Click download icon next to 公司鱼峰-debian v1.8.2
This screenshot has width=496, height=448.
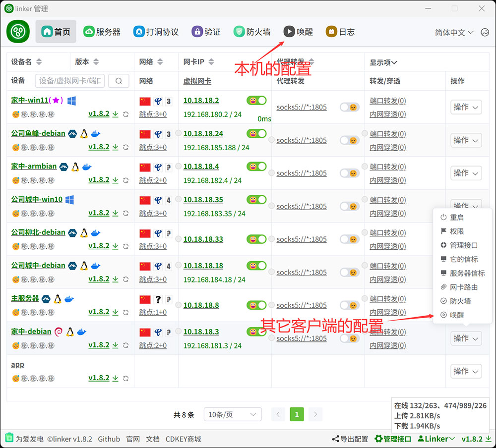tap(115, 147)
